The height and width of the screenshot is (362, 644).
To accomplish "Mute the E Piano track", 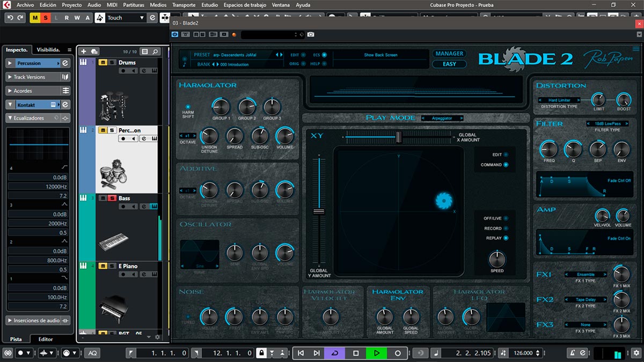I will coord(103,266).
